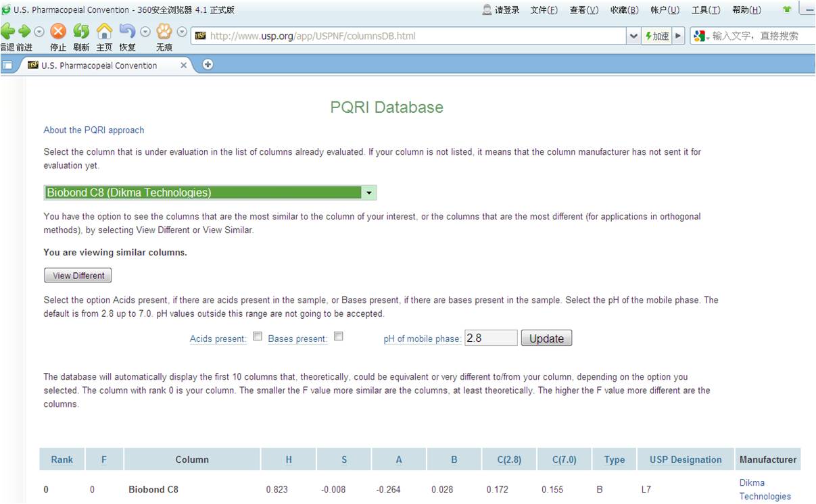Click the 加速 speed-up lightning button
Image resolution: width=816 pixels, height=504 pixels.
[x=656, y=36]
